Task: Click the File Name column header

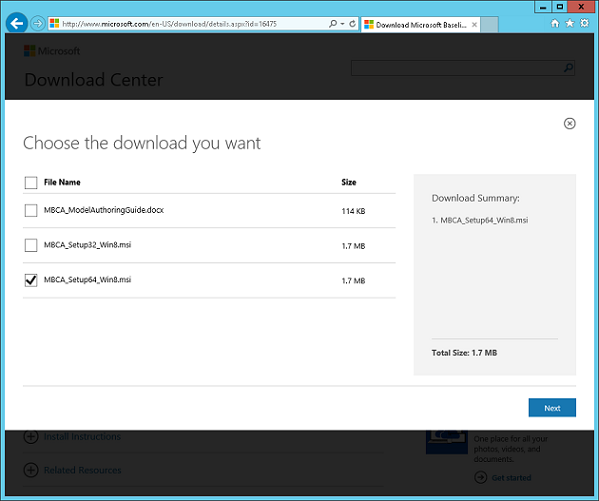Action: click(x=62, y=182)
